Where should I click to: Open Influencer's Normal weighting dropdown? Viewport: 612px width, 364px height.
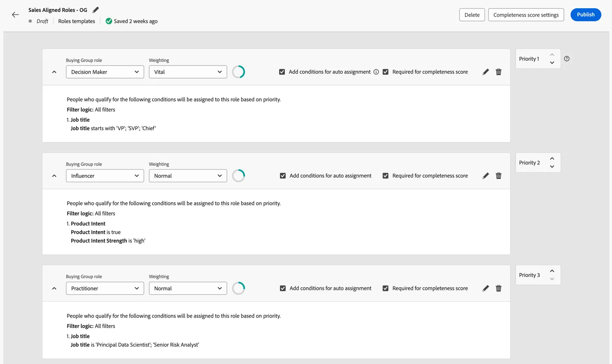188,176
